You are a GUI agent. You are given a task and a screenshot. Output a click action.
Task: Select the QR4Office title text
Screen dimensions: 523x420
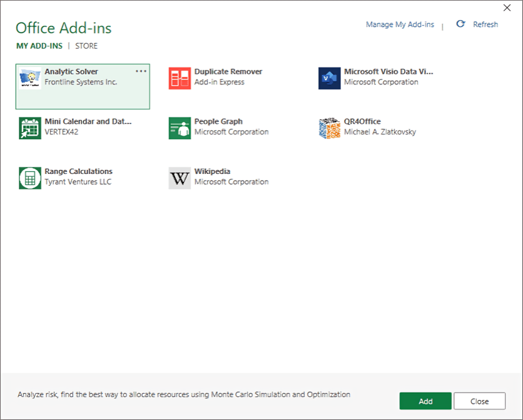[x=362, y=121]
